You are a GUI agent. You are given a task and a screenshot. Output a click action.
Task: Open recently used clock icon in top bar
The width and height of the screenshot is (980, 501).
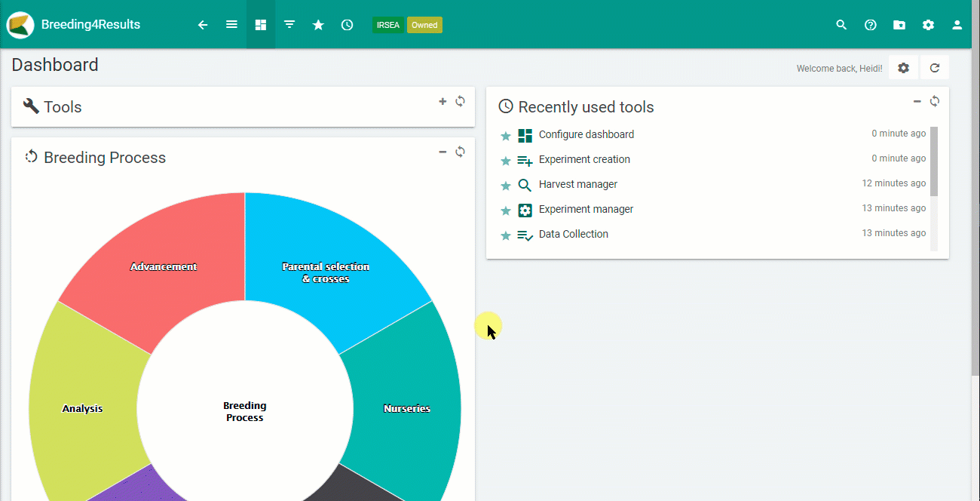click(347, 25)
